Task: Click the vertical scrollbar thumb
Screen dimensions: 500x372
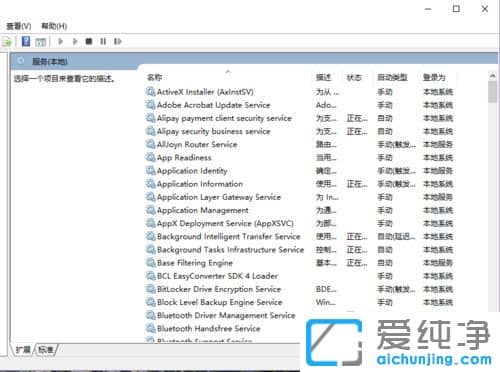Action: pyautogui.click(x=492, y=92)
